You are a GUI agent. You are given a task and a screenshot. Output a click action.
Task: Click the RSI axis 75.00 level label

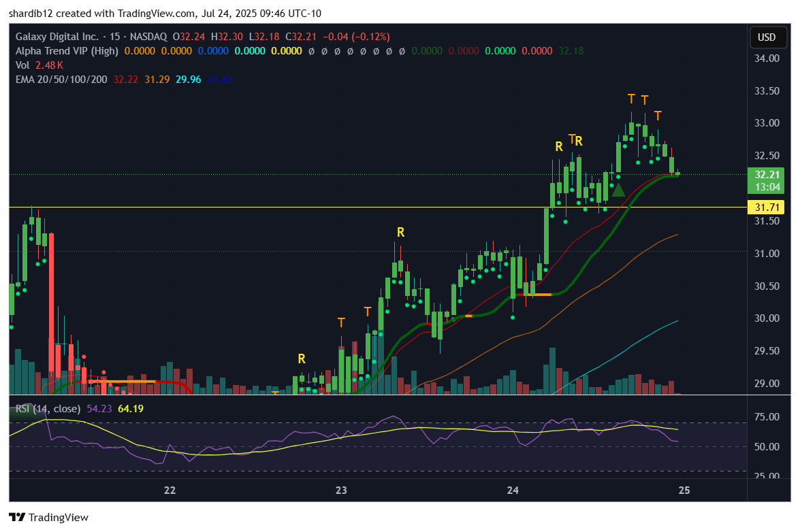(x=767, y=417)
